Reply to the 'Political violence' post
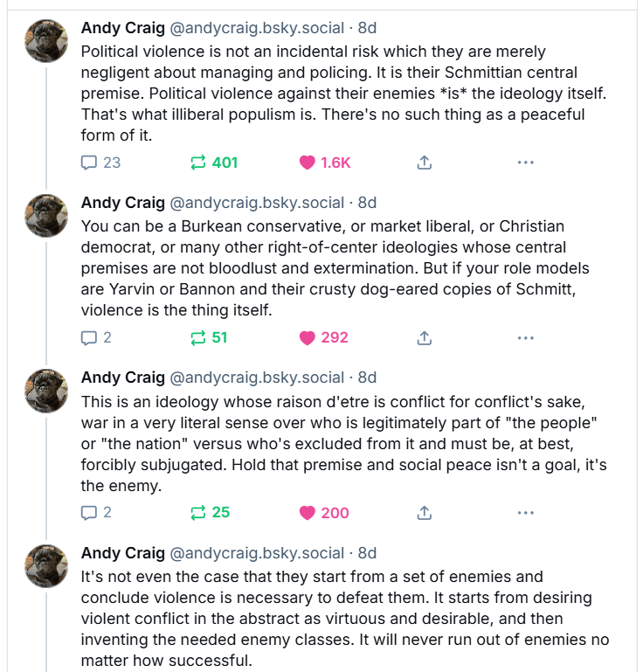643x672 pixels. tap(100, 163)
